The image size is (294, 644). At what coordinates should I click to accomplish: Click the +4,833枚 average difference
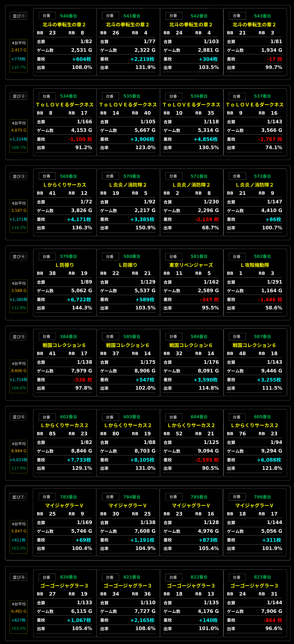tap(18, 460)
